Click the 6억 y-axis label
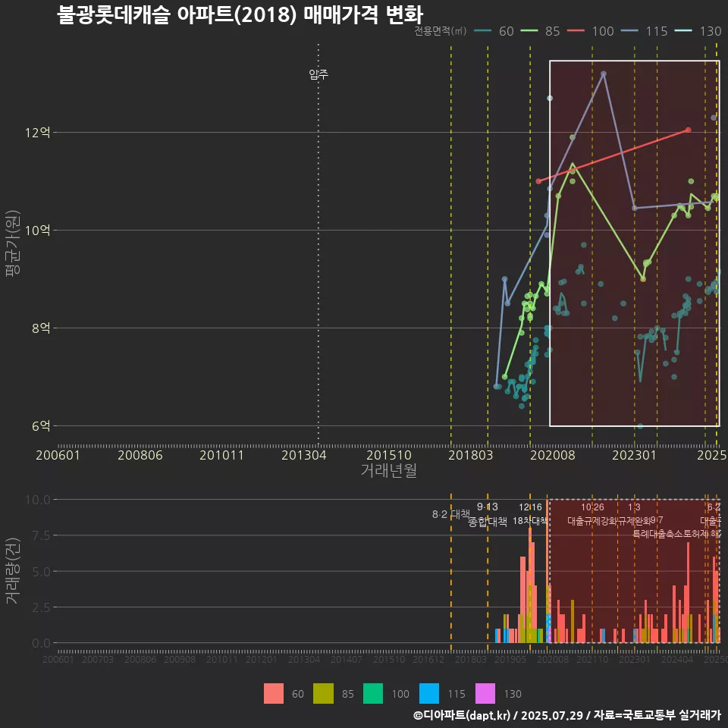 coord(41,426)
